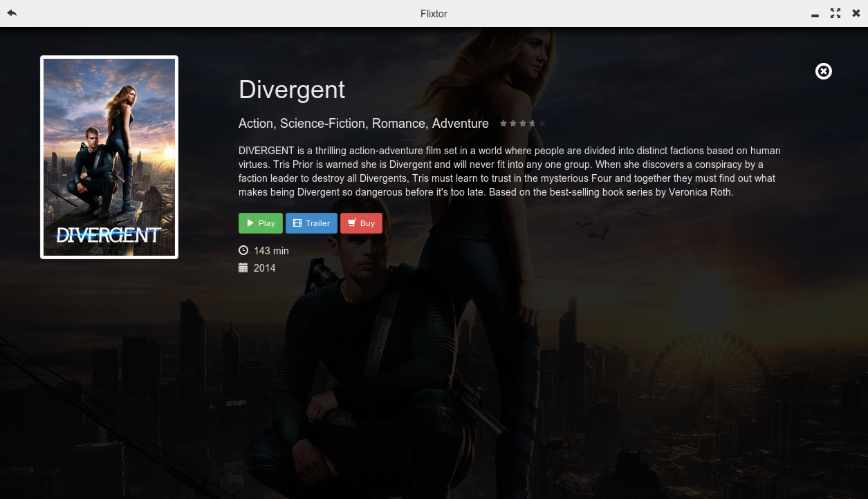The width and height of the screenshot is (868, 499).
Task: Click the Flixtor window title
Action: (434, 13)
